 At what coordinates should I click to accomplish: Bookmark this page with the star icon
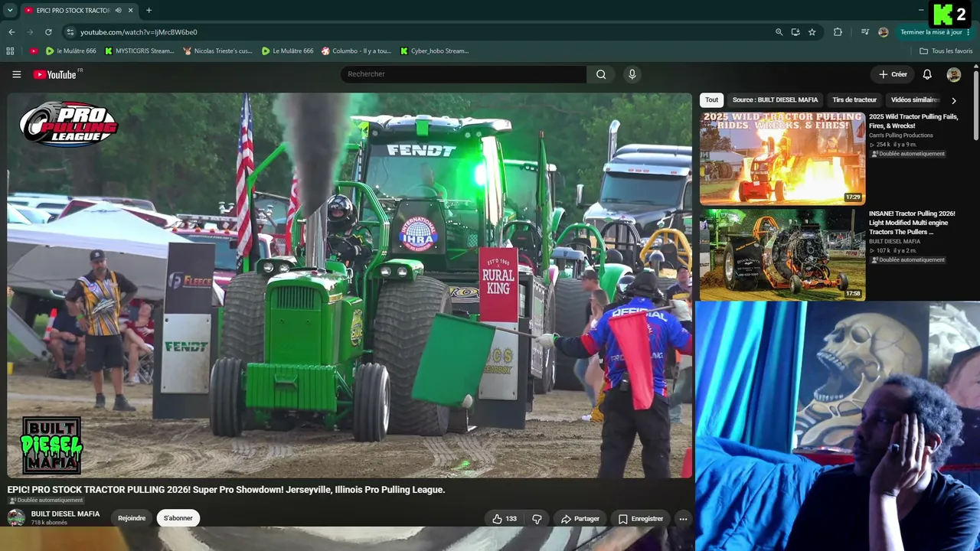(812, 32)
